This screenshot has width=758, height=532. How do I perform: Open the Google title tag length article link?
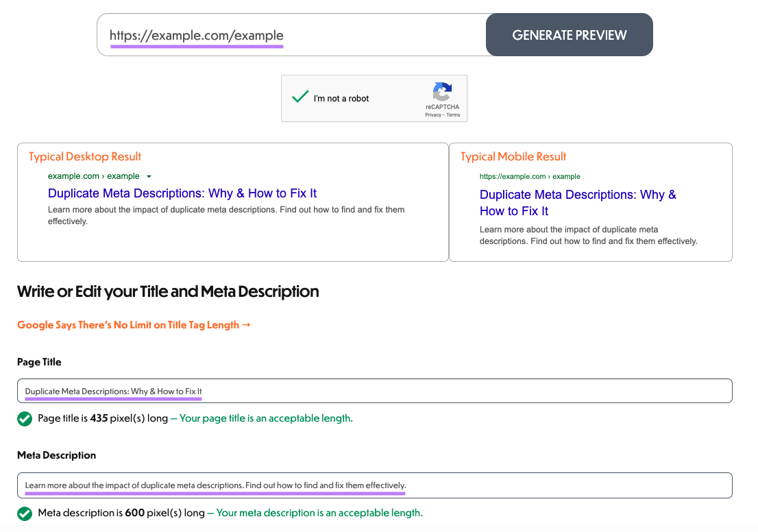[134, 324]
